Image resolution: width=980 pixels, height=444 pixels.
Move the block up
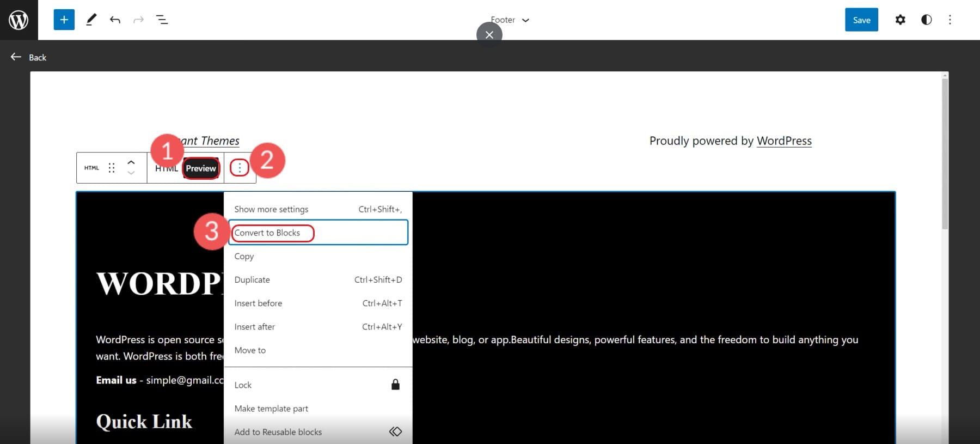point(131,162)
